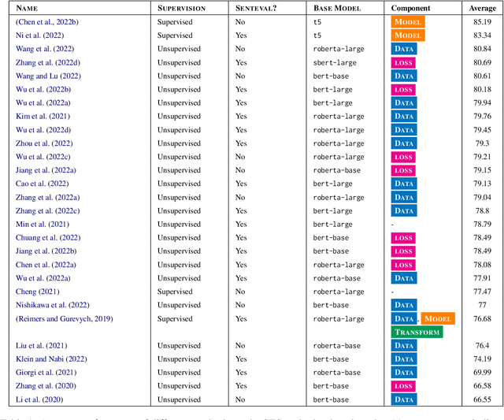Follow the Nishikawa et al. (2022) citation
The height and width of the screenshot is (420, 504).
tap(53, 305)
